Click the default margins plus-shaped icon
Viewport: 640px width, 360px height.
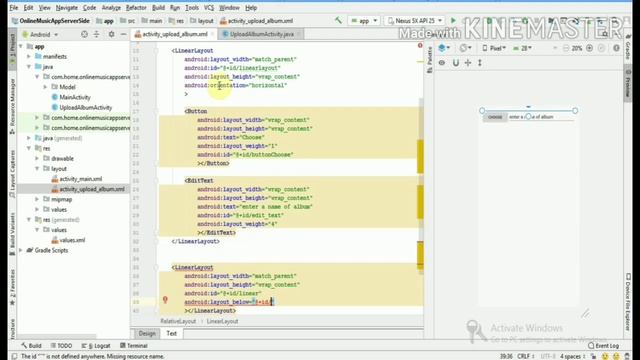468,63
